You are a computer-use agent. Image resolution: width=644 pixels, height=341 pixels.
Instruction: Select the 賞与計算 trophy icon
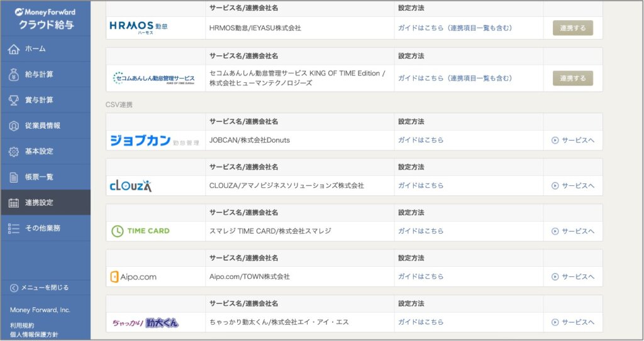(x=14, y=100)
